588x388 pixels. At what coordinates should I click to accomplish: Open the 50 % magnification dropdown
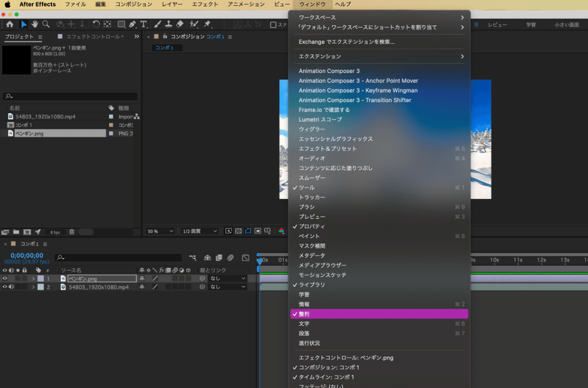[160, 231]
